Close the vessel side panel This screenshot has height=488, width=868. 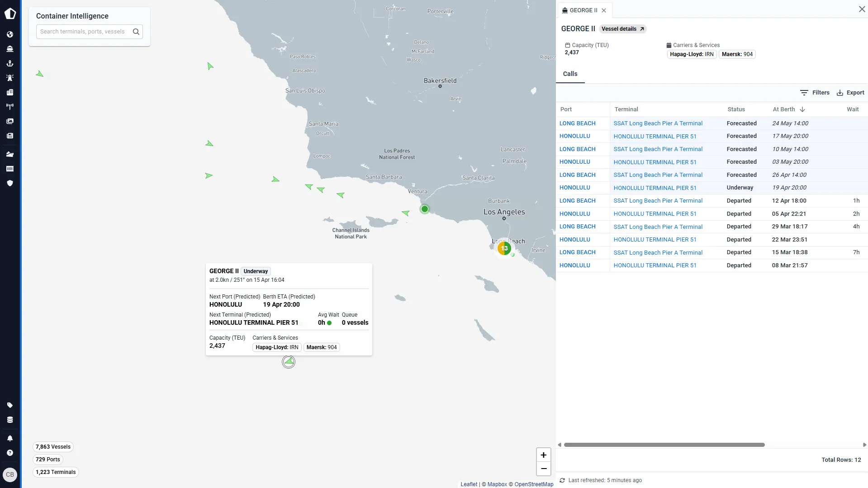coord(862,9)
